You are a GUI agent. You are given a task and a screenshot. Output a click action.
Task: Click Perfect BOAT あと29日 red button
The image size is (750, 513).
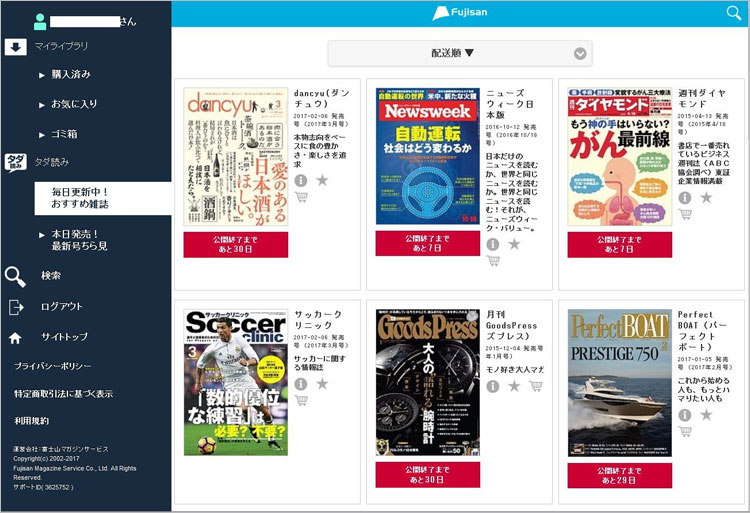(x=620, y=476)
